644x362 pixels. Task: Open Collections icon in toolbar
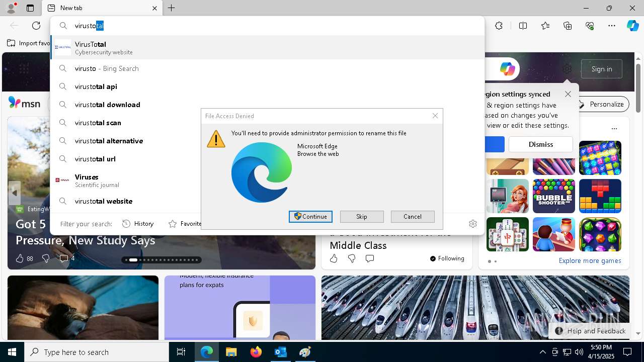click(568, 26)
